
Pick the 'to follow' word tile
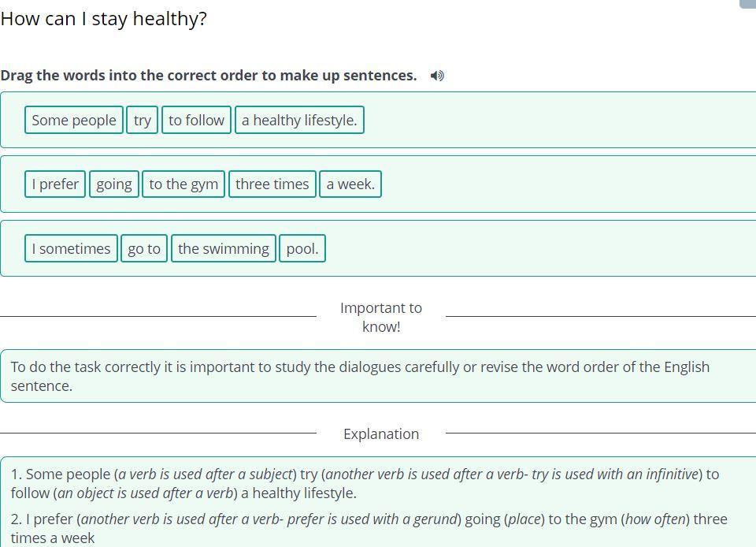(x=196, y=121)
